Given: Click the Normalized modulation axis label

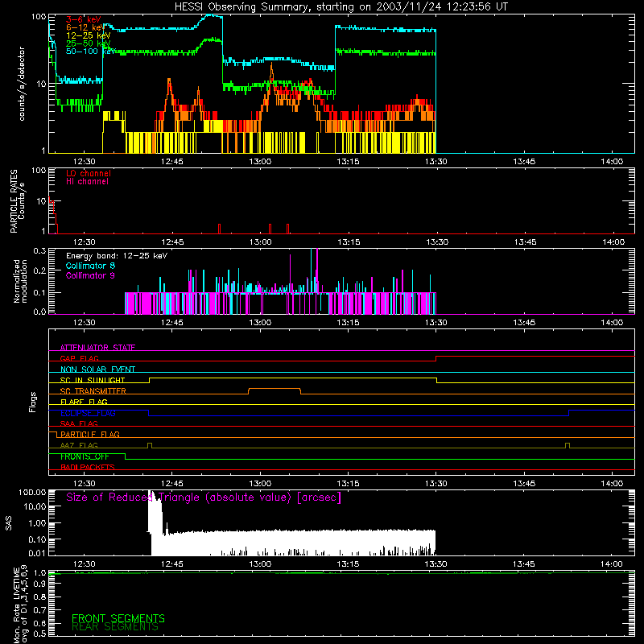Looking at the screenshot, I should pyautogui.click(x=20, y=281).
